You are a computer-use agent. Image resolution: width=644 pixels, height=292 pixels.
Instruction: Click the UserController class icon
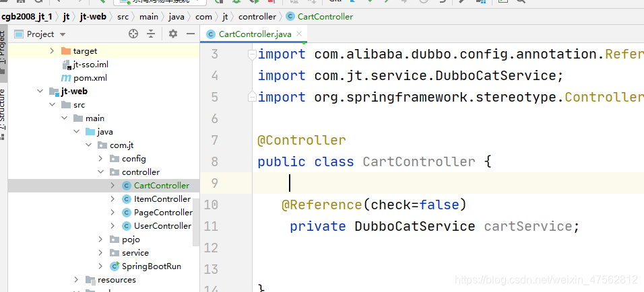(127, 225)
